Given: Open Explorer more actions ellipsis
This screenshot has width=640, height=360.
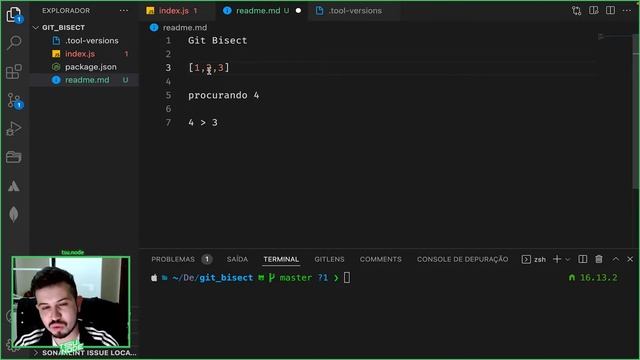Looking at the screenshot, I should [124, 11].
